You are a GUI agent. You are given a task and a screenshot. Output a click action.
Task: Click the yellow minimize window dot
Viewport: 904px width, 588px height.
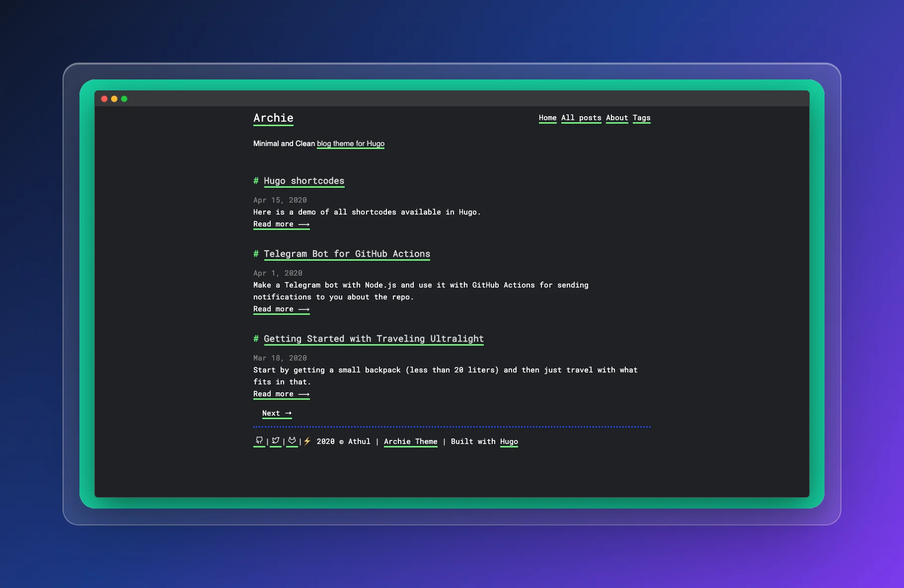(114, 99)
